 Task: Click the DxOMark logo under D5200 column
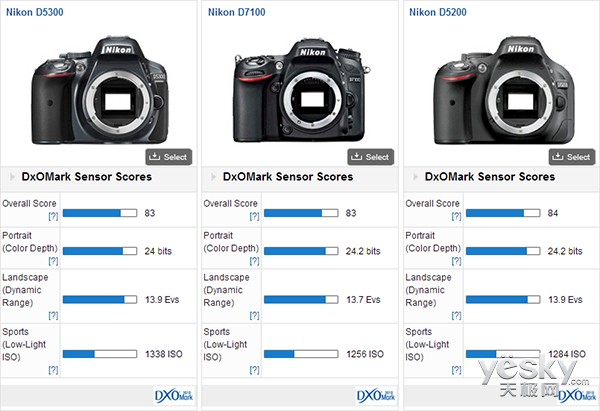[x=577, y=396]
